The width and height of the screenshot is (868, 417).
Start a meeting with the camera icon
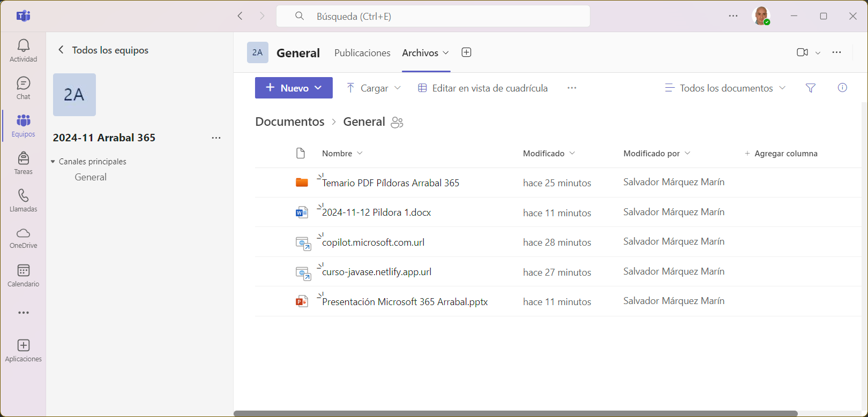coord(802,52)
